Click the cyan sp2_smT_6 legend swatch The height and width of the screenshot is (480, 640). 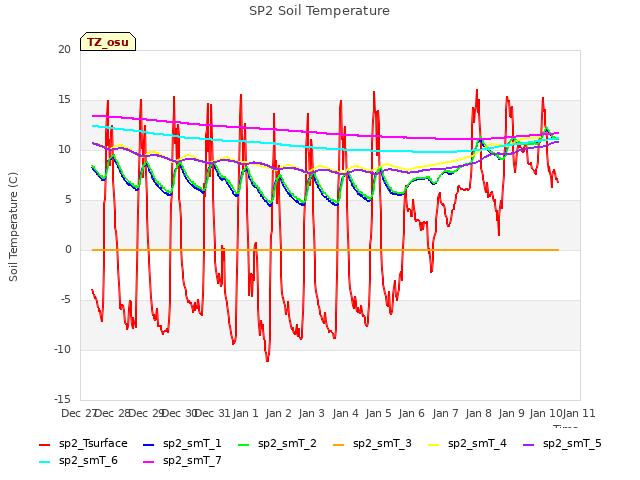coord(44,462)
